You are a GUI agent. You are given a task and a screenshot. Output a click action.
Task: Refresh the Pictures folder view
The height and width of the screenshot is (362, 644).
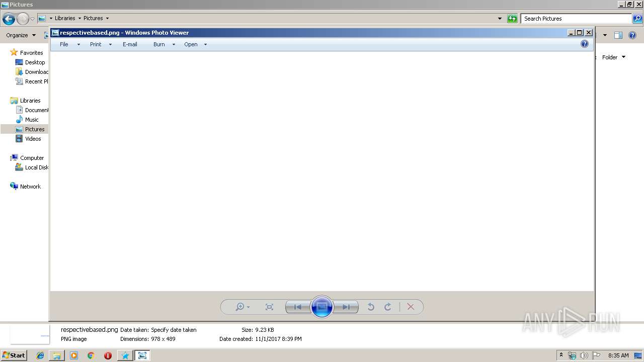click(x=512, y=19)
